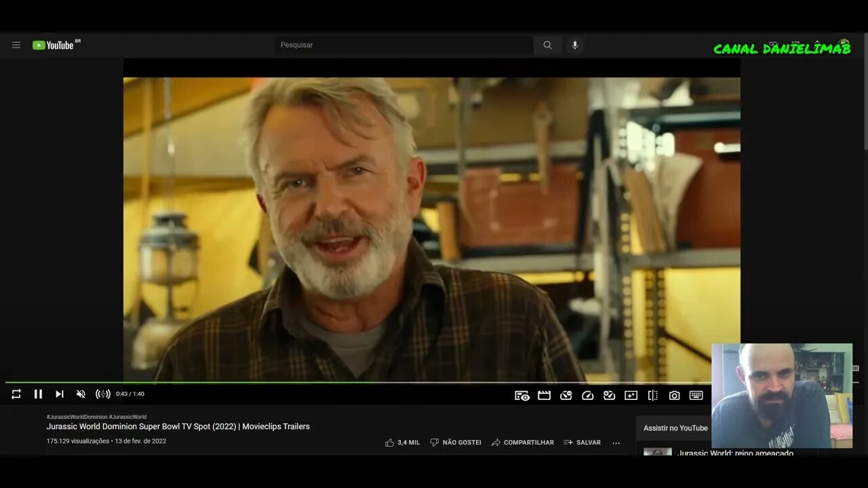
Task: Pause the video playback
Action: click(38, 394)
